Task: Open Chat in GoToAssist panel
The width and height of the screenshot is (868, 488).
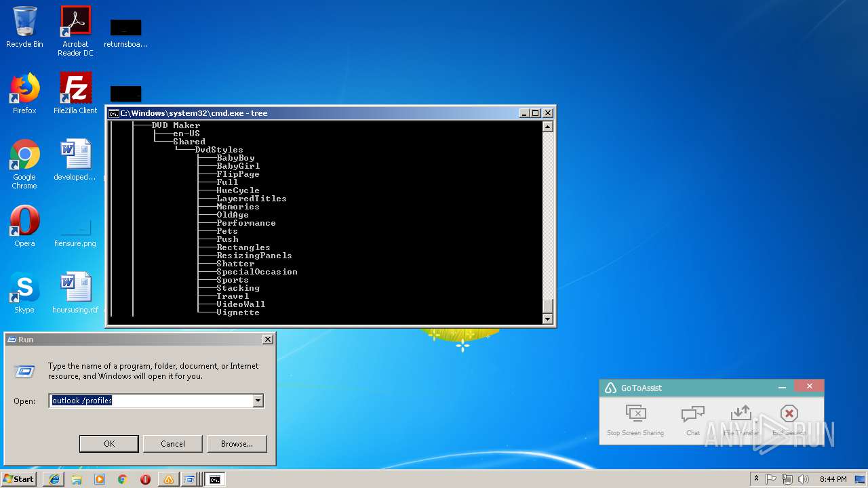Action: [x=693, y=420]
